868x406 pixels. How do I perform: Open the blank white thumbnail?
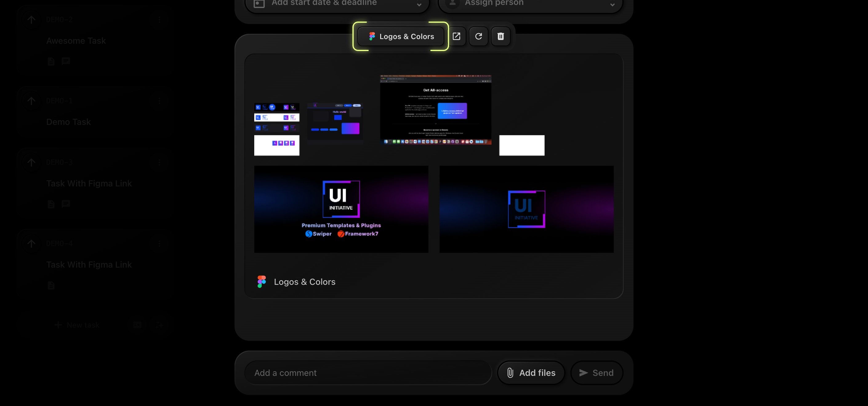click(522, 145)
